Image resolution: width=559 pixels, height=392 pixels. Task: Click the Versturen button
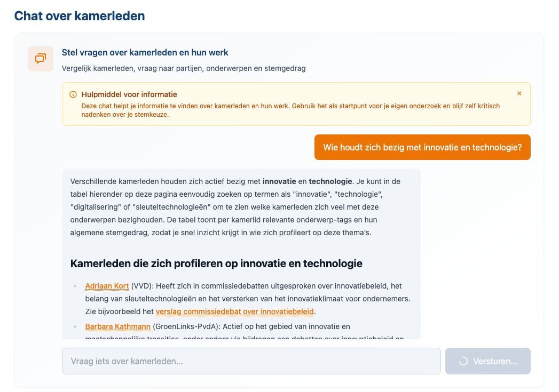point(487,361)
